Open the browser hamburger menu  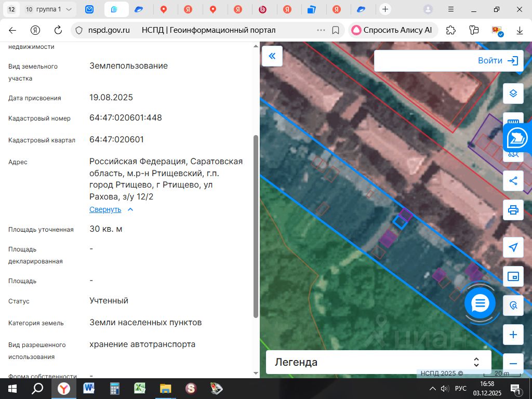[451, 9]
